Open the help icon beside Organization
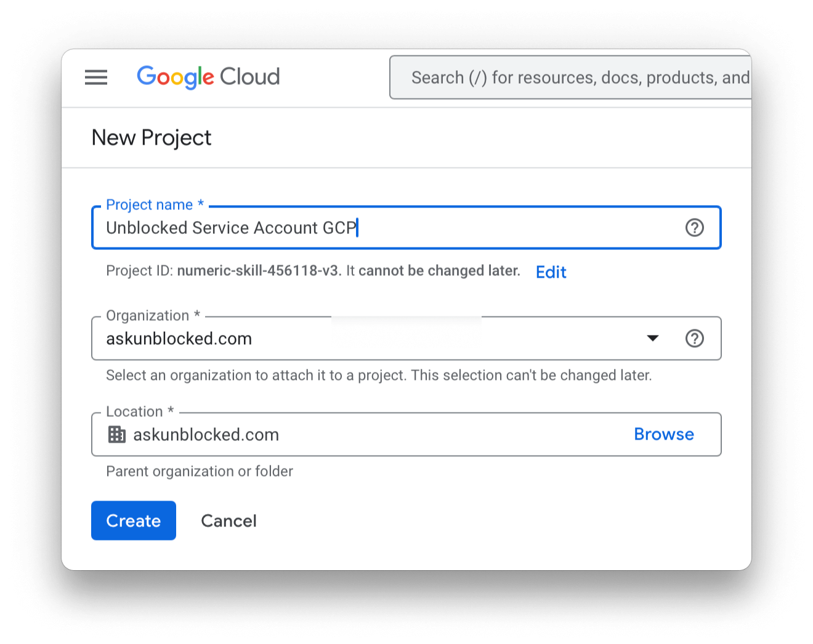Viewport: 813px width, 644px height. [694, 338]
